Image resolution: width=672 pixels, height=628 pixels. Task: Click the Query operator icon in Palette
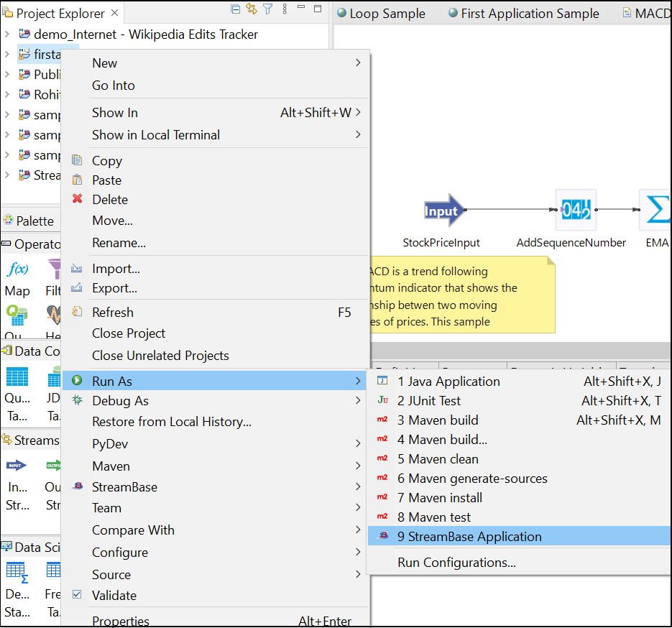pyautogui.click(x=17, y=315)
